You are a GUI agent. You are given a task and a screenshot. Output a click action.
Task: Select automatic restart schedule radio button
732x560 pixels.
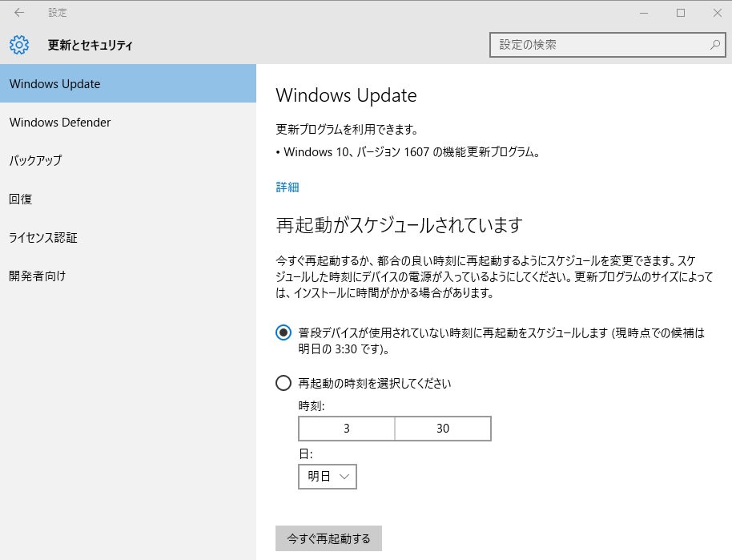coord(284,333)
